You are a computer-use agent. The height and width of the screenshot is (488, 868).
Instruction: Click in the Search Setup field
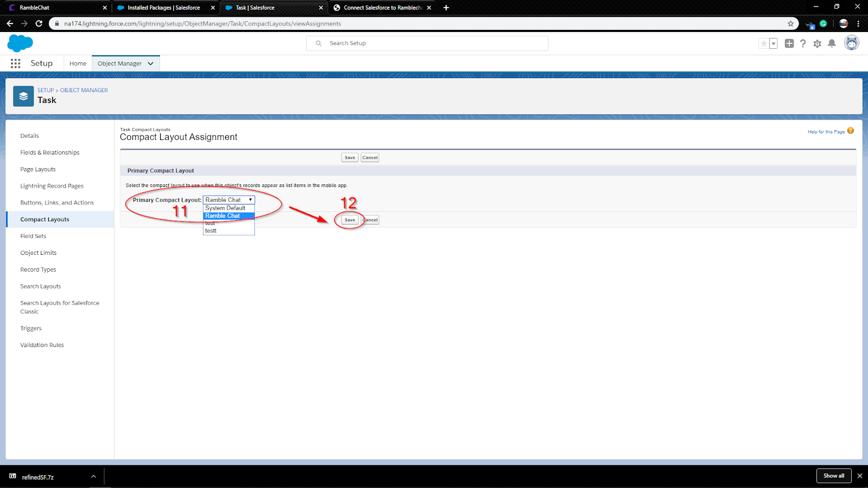(x=427, y=43)
